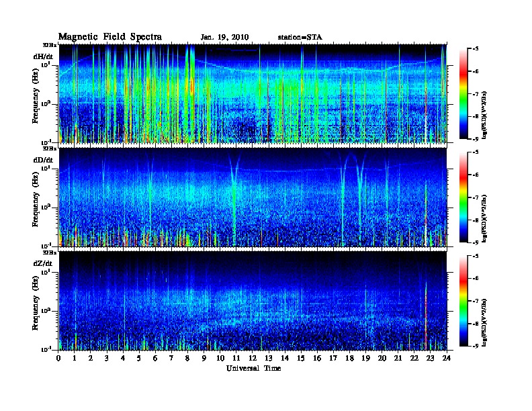Screen dimensions: 532x411
Task: Select the dH/dt panel label
Action: [43, 56]
